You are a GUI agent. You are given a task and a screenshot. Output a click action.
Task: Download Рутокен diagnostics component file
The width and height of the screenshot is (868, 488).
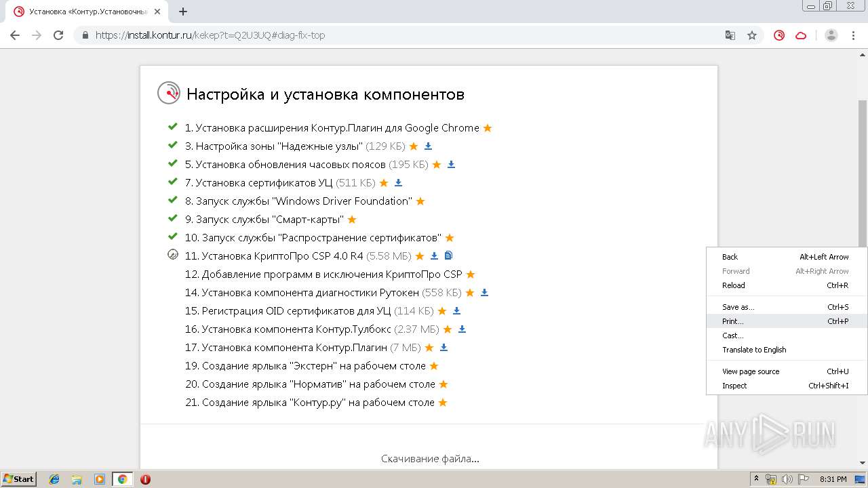[x=484, y=293]
